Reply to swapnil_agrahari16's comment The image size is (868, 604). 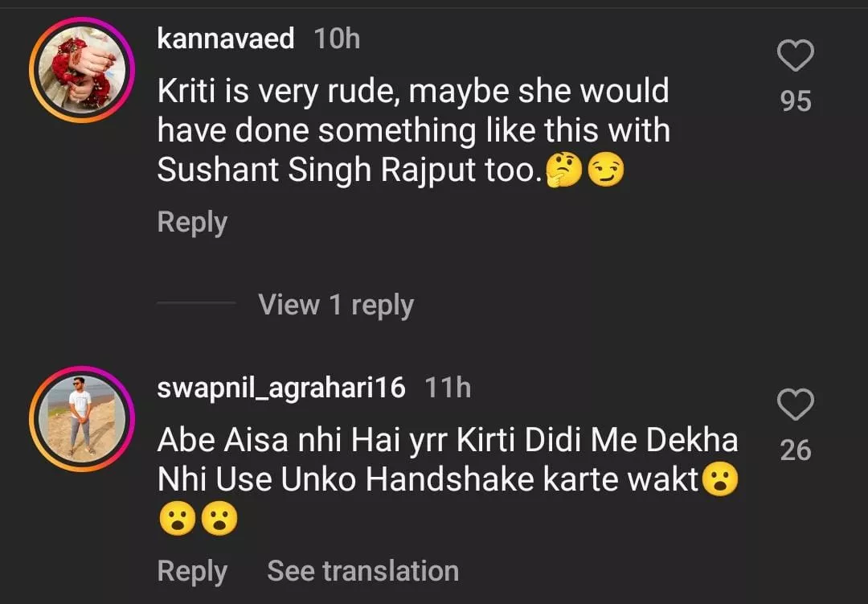tap(192, 571)
